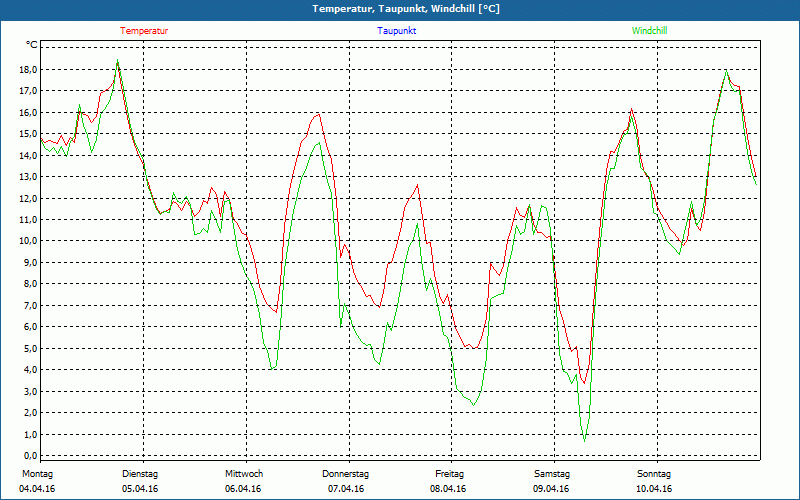800x500 pixels.
Task: Click the 04.04.16 date label
Action: coord(37,489)
